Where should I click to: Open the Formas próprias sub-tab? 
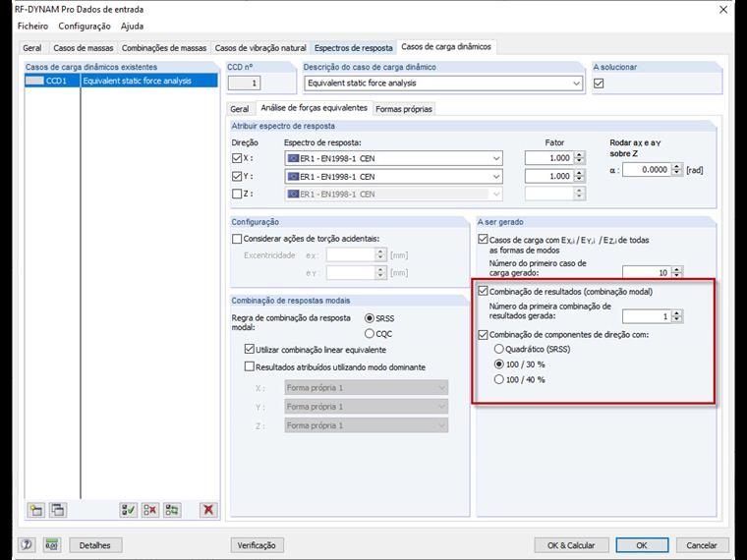(x=404, y=109)
